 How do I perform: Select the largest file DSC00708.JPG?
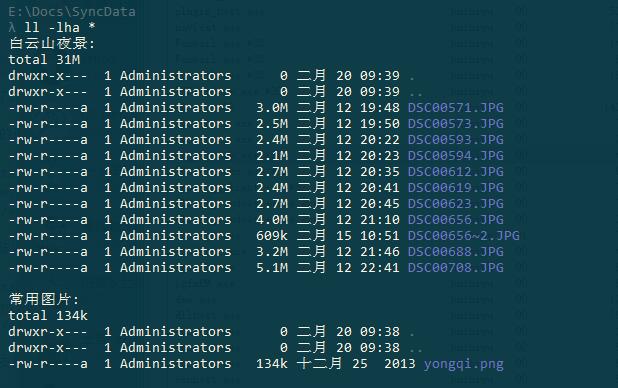pyautogui.click(x=456, y=268)
